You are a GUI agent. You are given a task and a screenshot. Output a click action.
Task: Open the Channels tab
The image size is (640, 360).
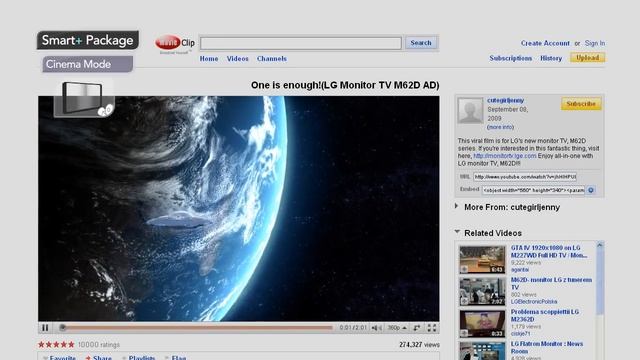tap(272, 59)
